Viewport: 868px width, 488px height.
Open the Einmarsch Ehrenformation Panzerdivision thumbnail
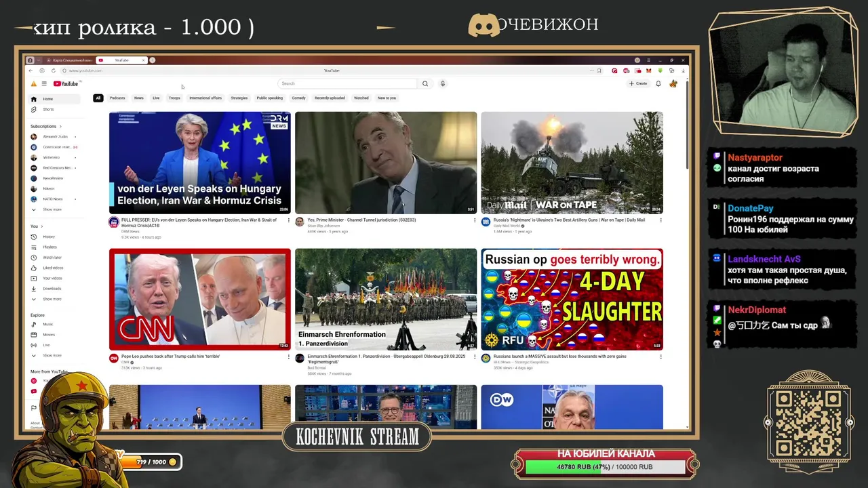coord(386,299)
